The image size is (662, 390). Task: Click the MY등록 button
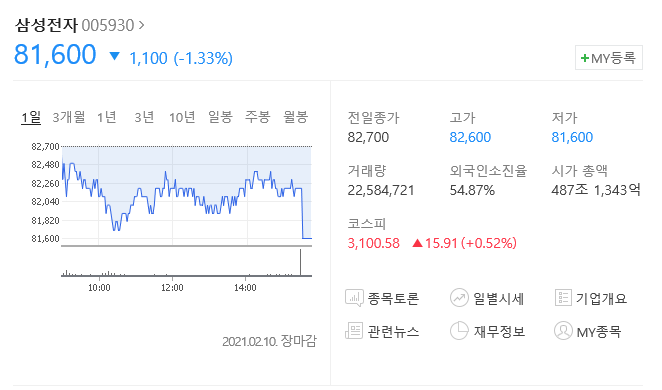tap(609, 57)
